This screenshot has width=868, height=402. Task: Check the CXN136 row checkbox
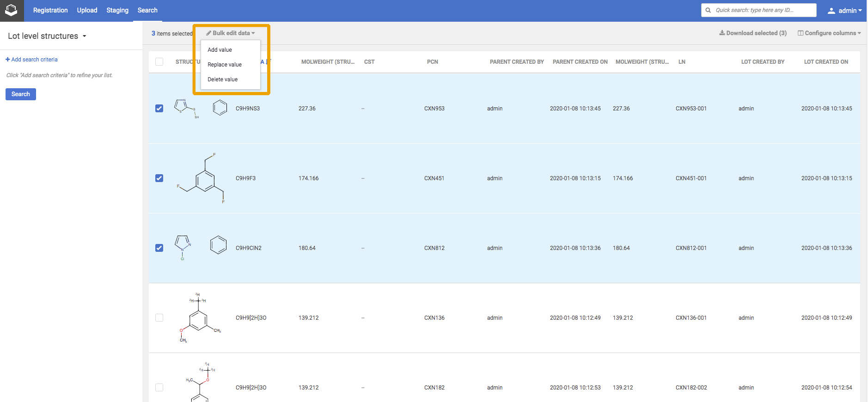[x=159, y=318]
